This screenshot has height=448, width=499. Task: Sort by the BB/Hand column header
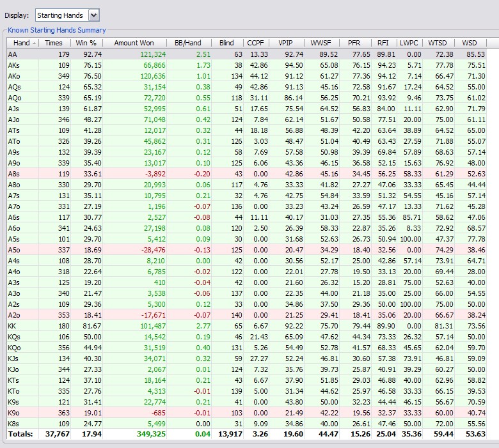click(189, 43)
